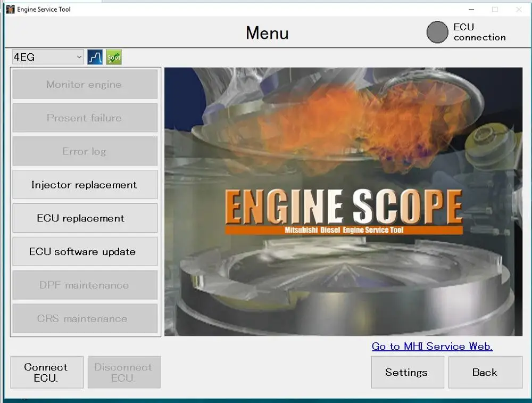Image resolution: width=532 pixels, height=403 pixels.
Task: Click the CRS maintenance button
Action: pos(85,318)
